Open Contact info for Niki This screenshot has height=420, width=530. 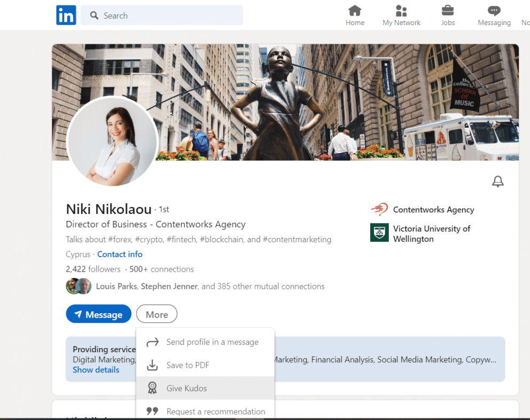120,254
